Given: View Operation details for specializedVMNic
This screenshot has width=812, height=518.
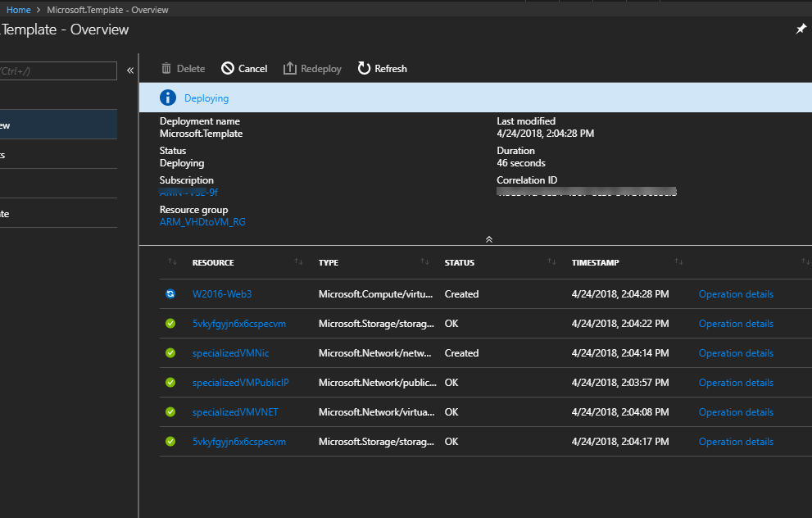Looking at the screenshot, I should [736, 352].
